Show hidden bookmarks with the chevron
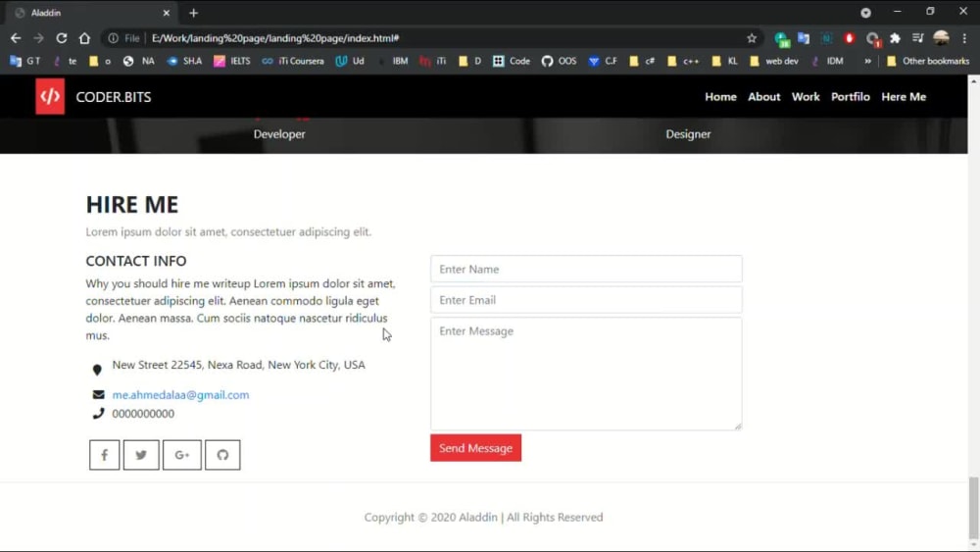The width and height of the screenshot is (980, 552). click(x=867, y=61)
